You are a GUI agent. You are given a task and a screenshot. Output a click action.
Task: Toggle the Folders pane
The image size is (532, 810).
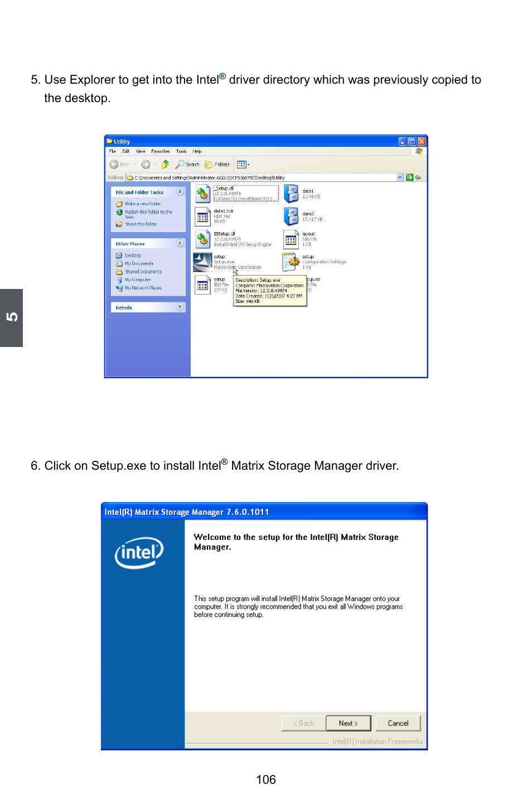tap(217, 164)
